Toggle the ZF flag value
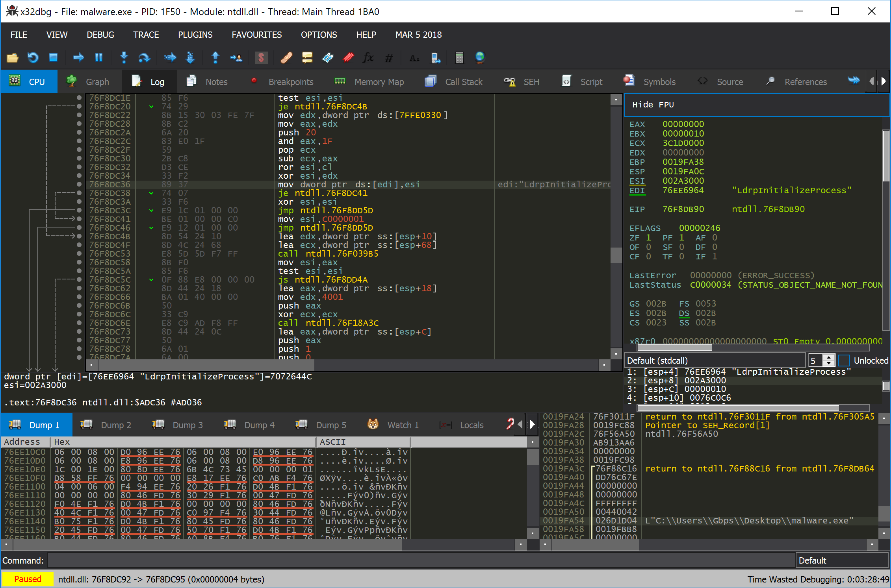 click(x=648, y=238)
